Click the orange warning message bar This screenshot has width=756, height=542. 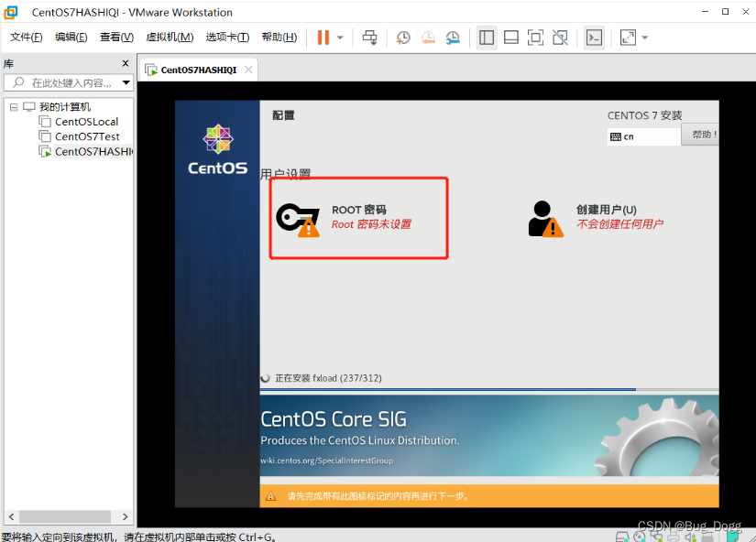(x=489, y=496)
